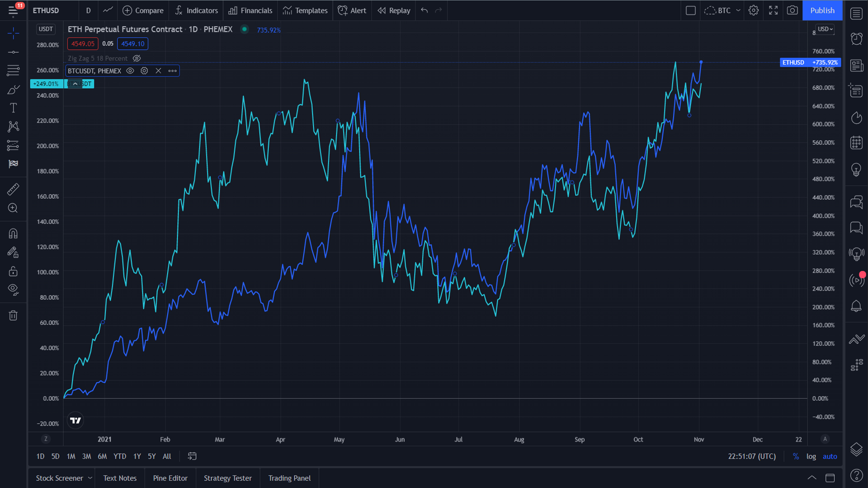Click the Publish button
Viewport: 868px width, 488px height.
822,10
